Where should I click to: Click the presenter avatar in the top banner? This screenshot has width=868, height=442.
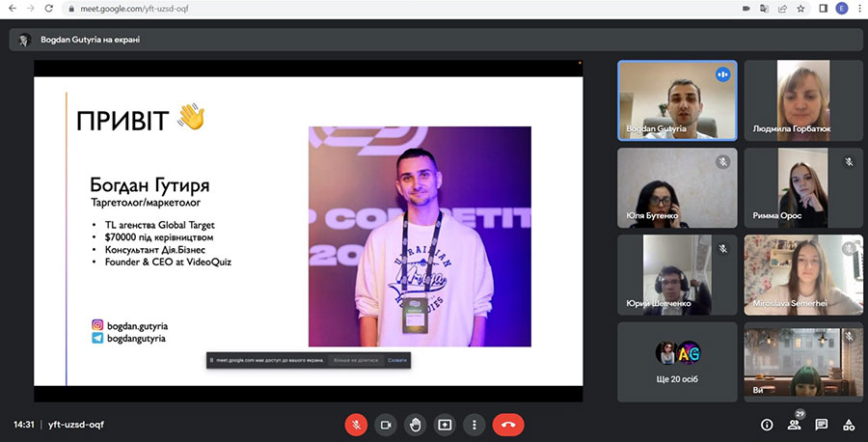pyautogui.click(x=24, y=40)
